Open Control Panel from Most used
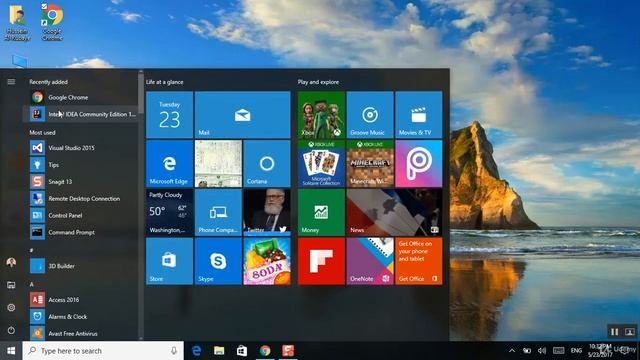The image size is (640, 360). point(80,215)
